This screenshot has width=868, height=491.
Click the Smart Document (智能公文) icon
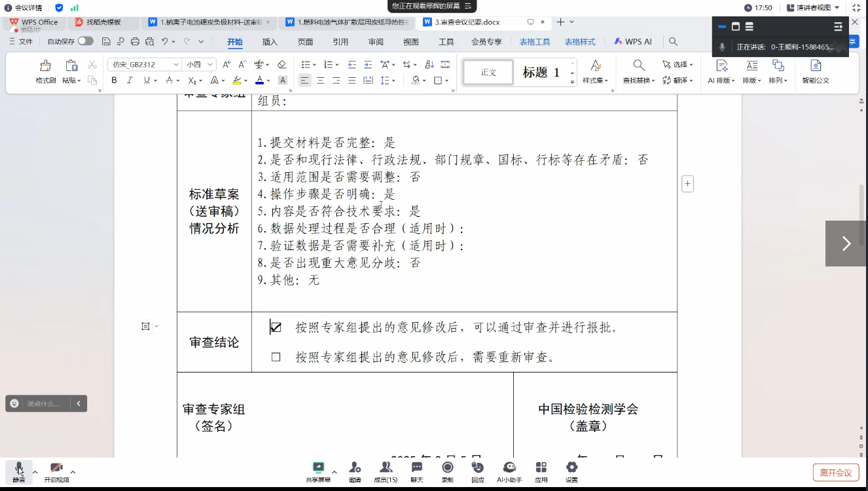(x=815, y=66)
